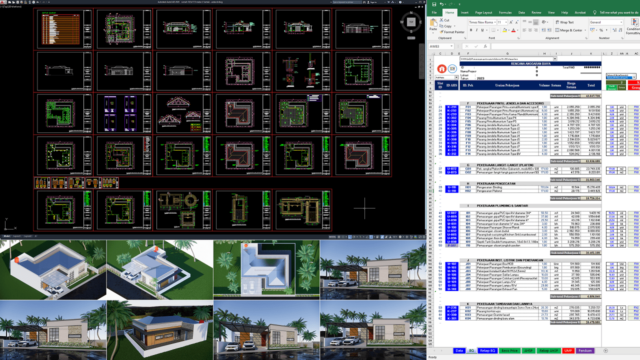The height and width of the screenshot is (360, 640).
Task: Toggle Italic formatting in Excel
Action: [476, 30]
